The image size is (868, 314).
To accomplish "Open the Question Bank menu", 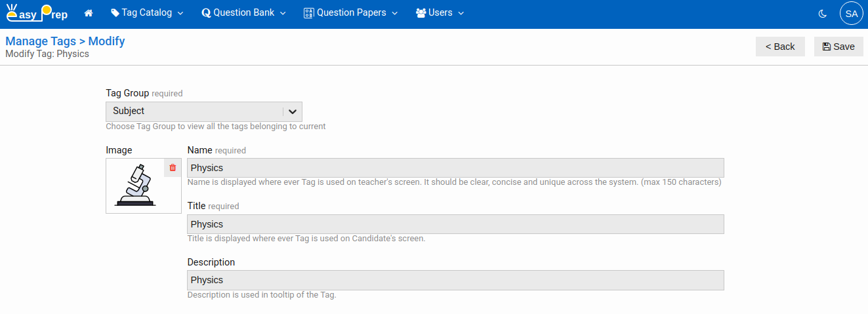I will click(243, 13).
